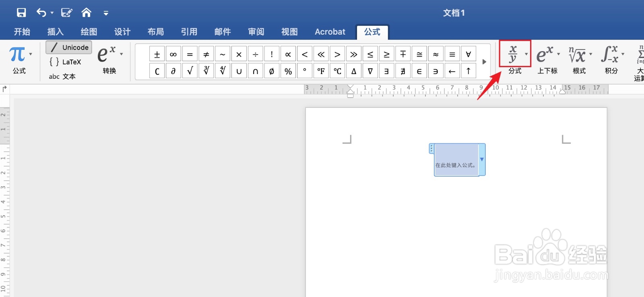Insert the plus-minus ± symbol
The height and width of the screenshot is (297, 644).
(157, 54)
